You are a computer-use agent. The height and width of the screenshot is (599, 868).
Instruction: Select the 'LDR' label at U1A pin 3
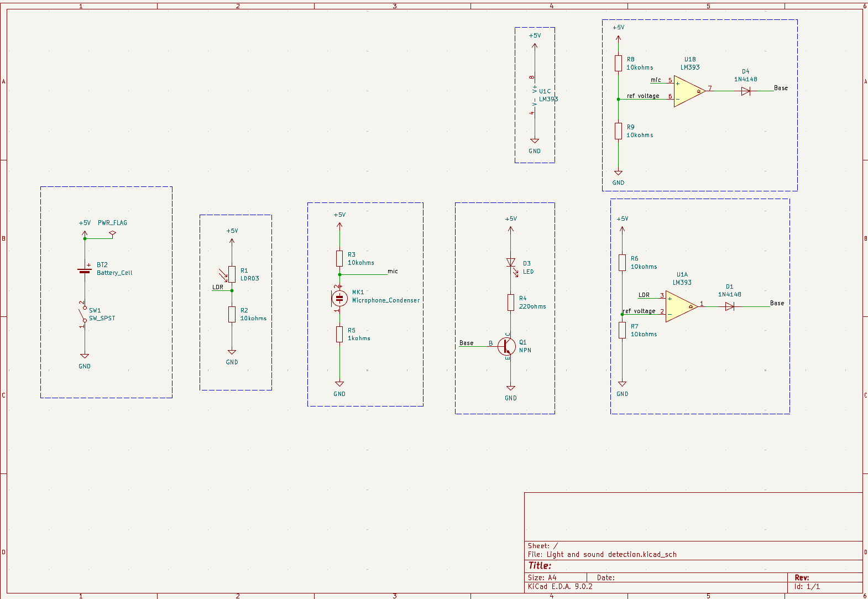(644, 295)
